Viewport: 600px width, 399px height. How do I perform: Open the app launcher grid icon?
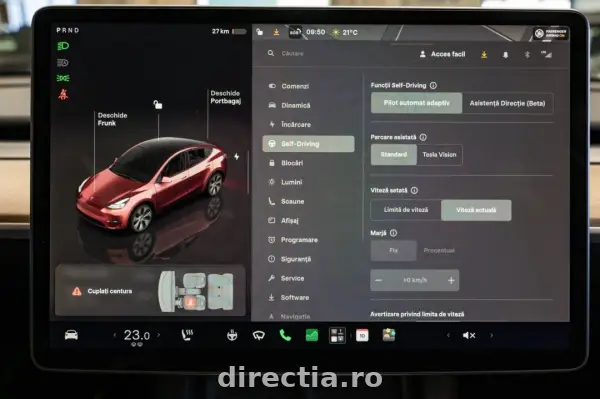pos(337,335)
